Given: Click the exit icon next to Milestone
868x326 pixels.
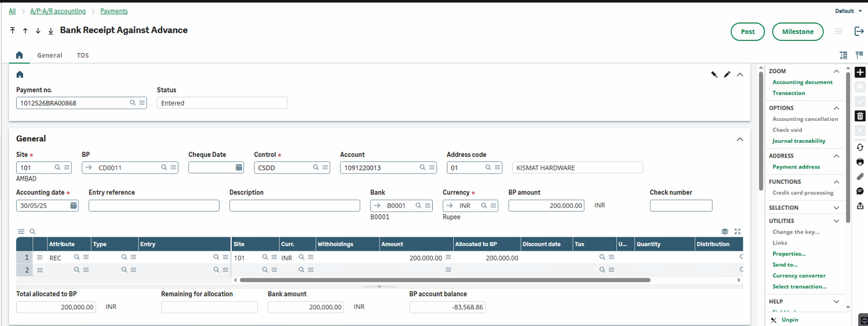Looking at the screenshot, I should click(859, 32).
